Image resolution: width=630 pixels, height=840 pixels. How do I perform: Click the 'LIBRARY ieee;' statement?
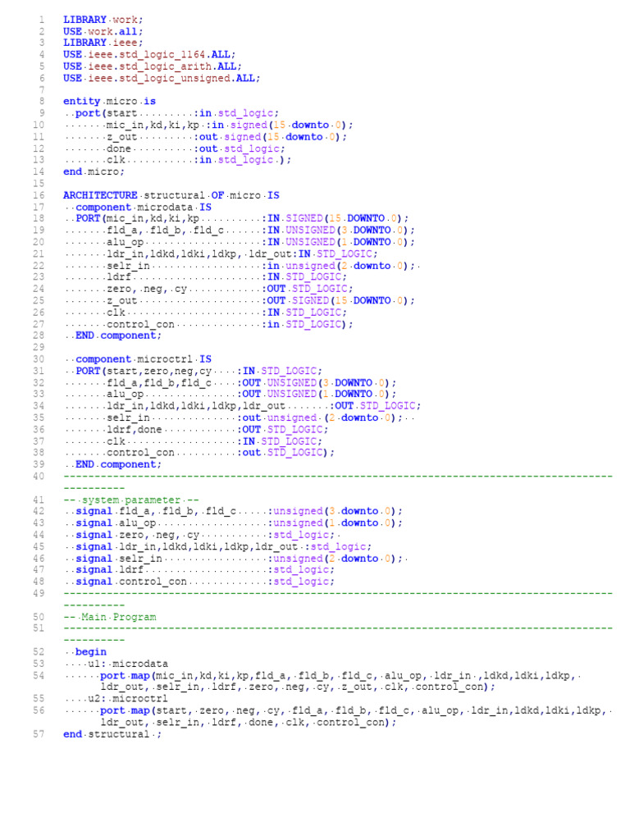[103, 43]
